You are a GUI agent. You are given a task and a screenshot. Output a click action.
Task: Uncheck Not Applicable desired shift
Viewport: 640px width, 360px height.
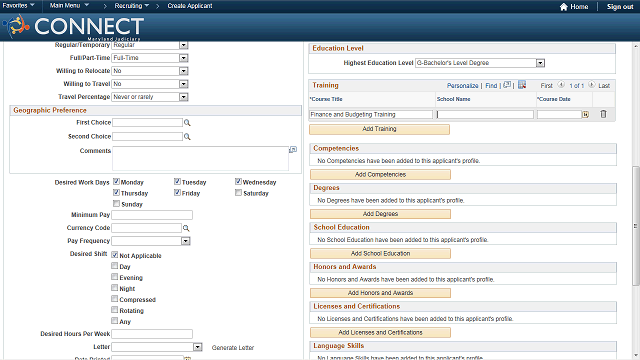tap(115, 255)
